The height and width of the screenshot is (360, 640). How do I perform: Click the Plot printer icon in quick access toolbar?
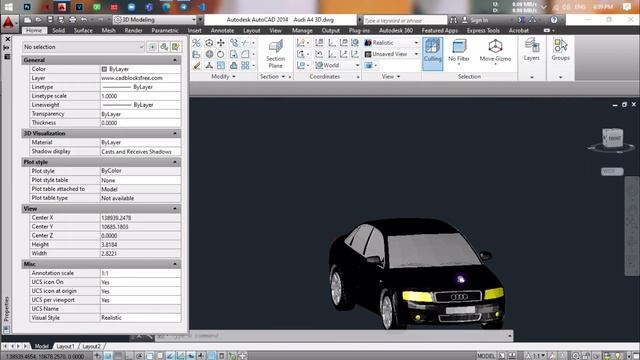(73, 20)
